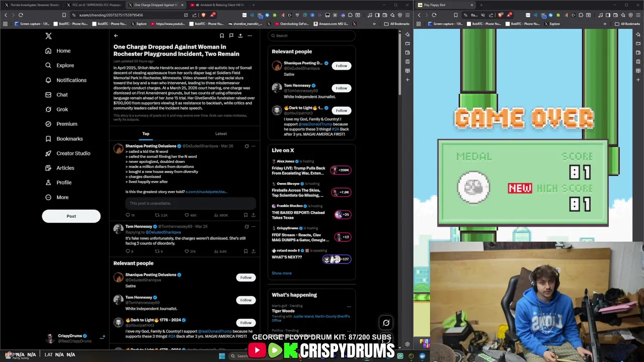Click the X logo in sidebar
Screen dimensions: 644x362
tap(48, 36)
